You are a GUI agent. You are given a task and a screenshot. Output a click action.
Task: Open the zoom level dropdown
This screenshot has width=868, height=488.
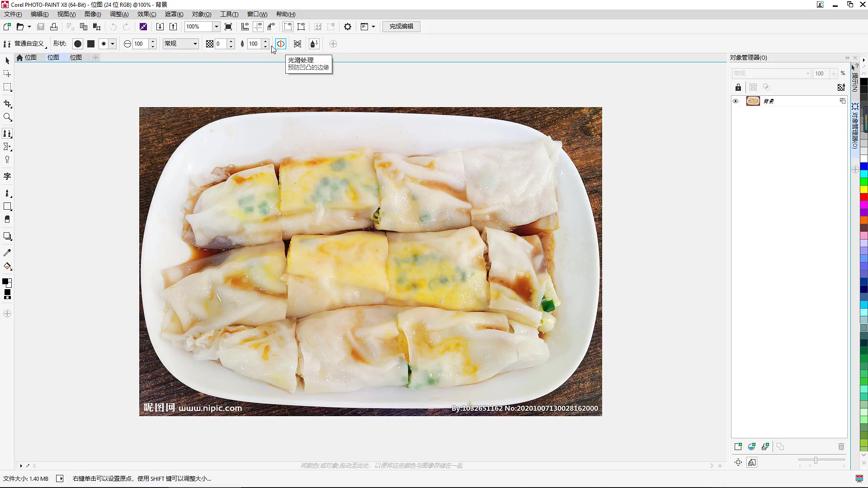coord(217,27)
